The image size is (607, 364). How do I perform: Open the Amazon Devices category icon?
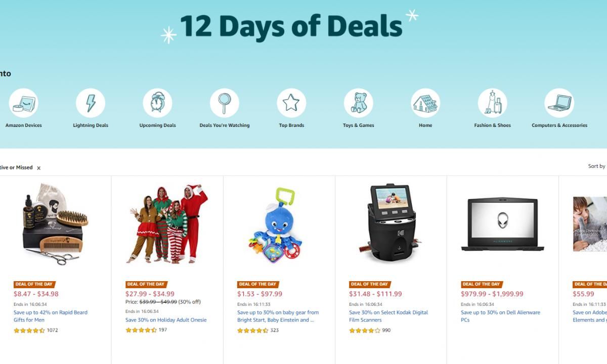coord(23,103)
